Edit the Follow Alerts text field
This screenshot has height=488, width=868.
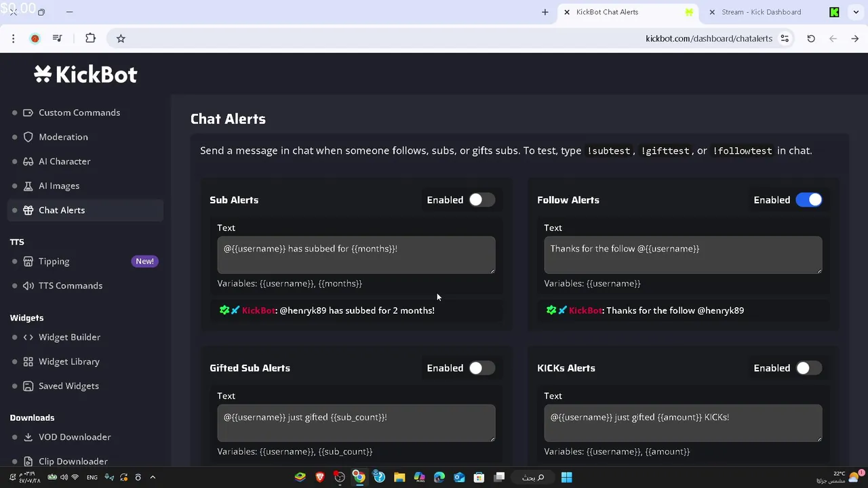pos(683,255)
